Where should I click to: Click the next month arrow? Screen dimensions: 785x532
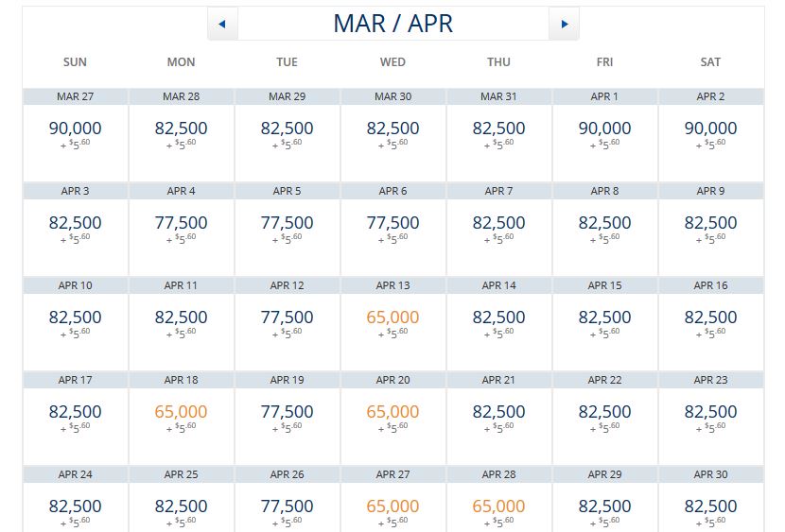[564, 24]
